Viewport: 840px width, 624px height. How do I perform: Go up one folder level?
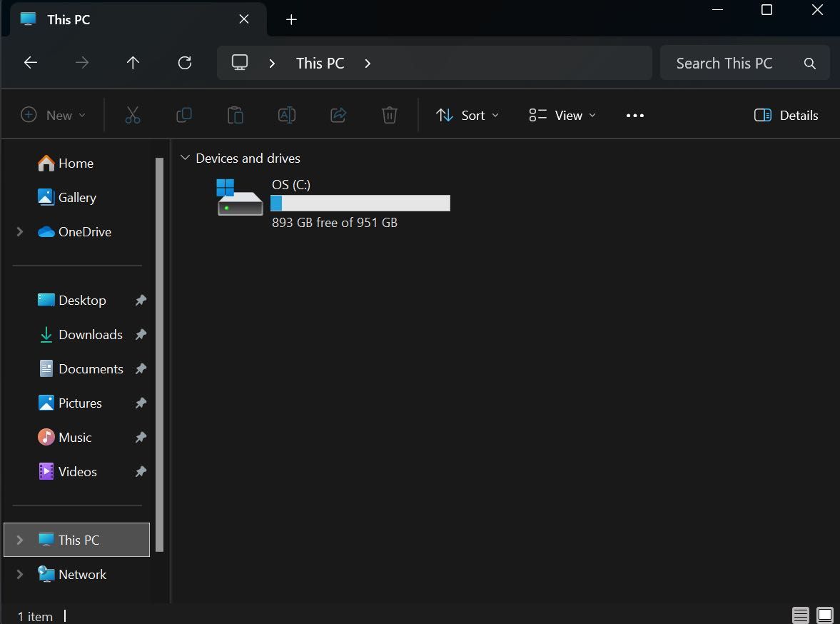(133, 63)
